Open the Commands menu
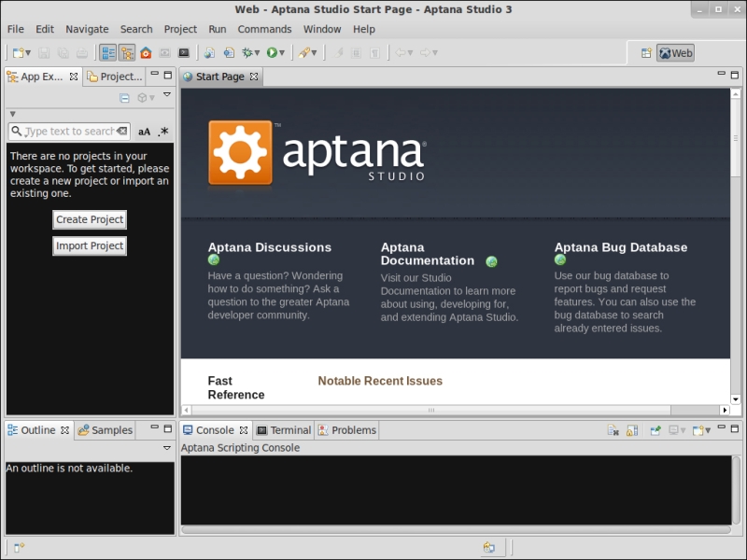747x560 pixels. [x=264, y=29]
